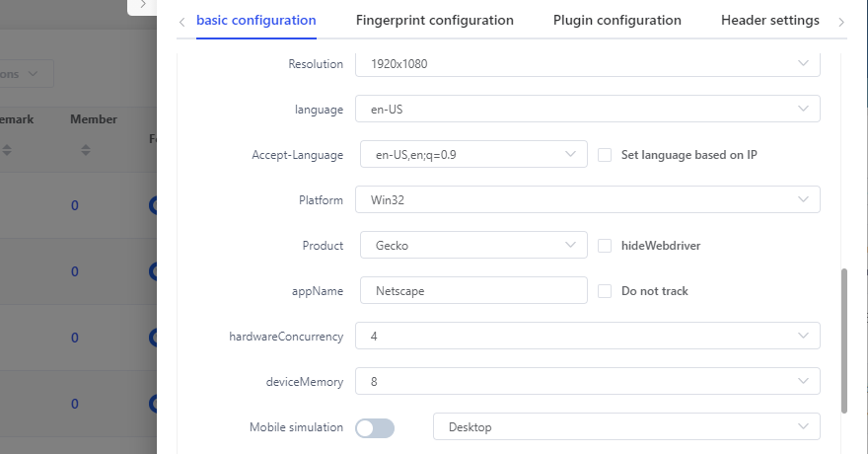868x454 pixels.
Task: Click the appName field containing Netscape
Action: [471, 291]
